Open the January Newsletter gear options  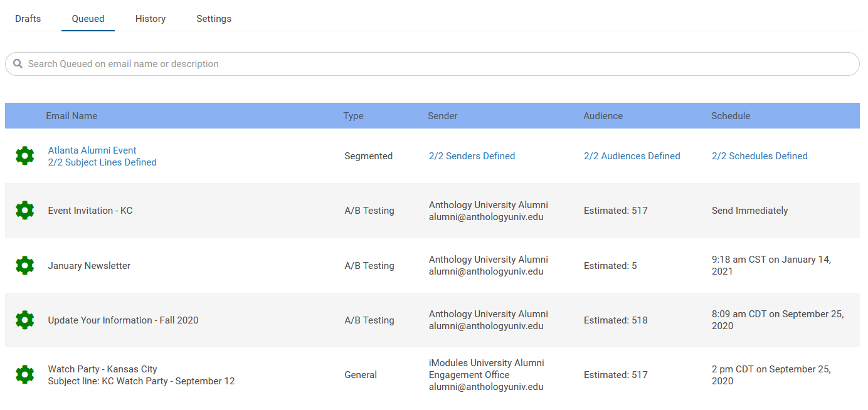[24, 265]
